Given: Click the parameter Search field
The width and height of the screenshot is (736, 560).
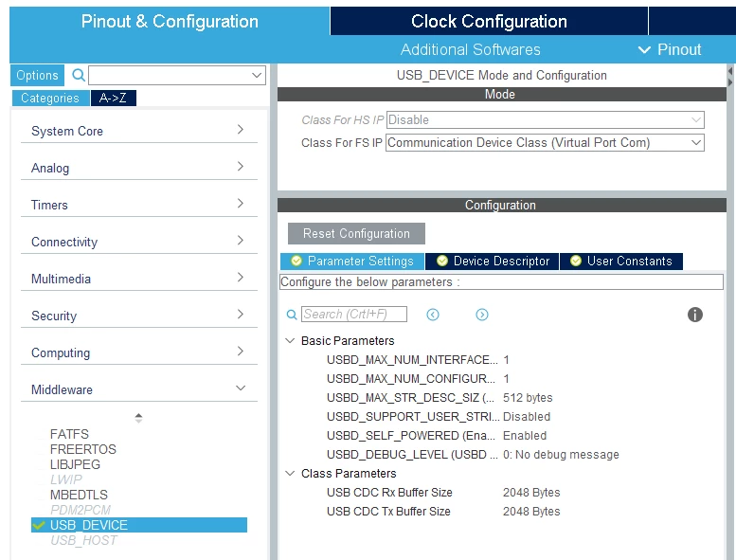Looking at the screenshot, I should 354,314.
